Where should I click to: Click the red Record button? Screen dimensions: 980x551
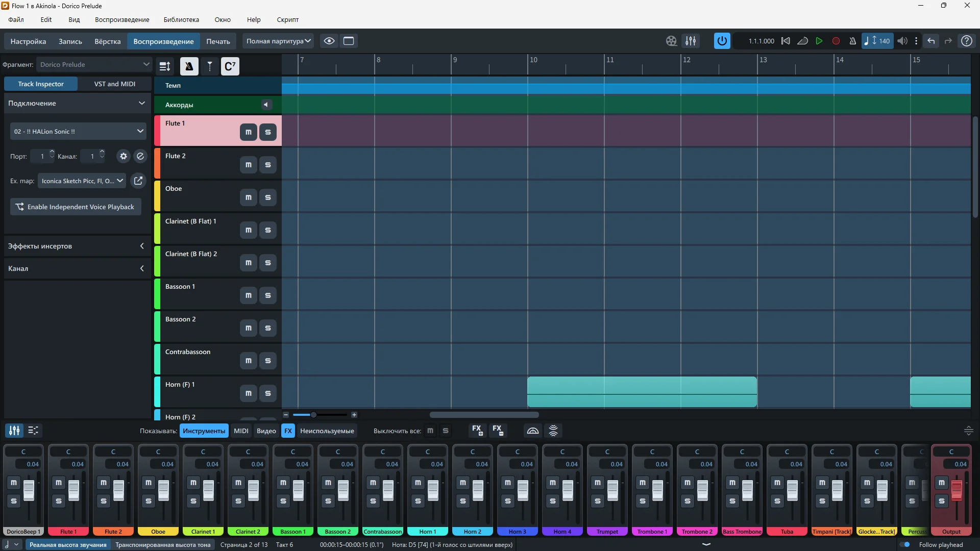point(836,41)
